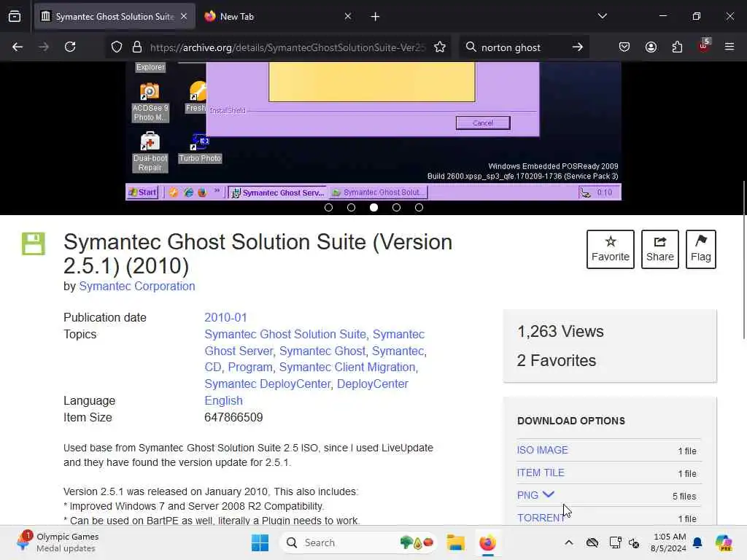Show hidden system tray icons
This screenshot has width=747, height=560.
pos(569,542)
